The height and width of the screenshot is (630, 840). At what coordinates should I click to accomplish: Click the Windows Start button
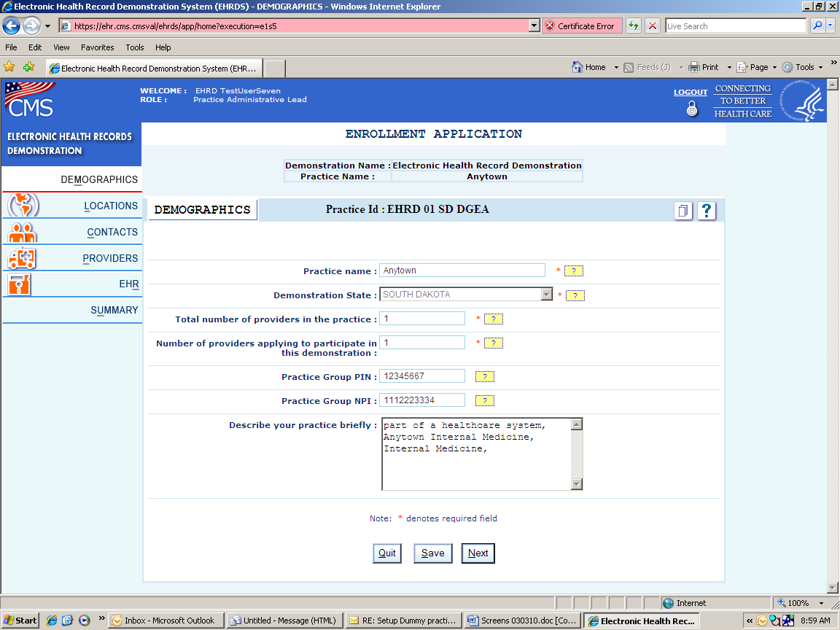[20, 621]
